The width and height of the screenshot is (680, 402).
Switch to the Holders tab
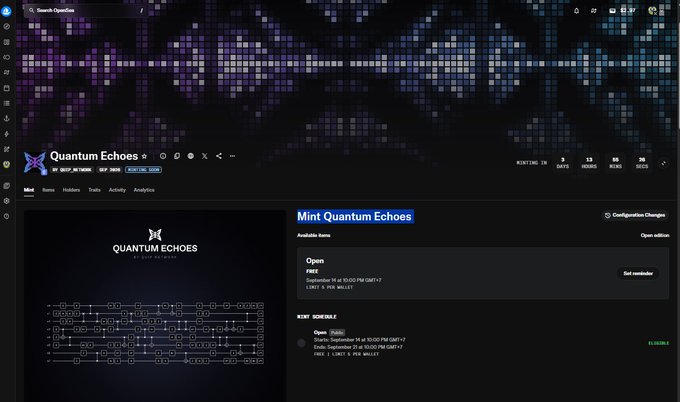point(71,190)
